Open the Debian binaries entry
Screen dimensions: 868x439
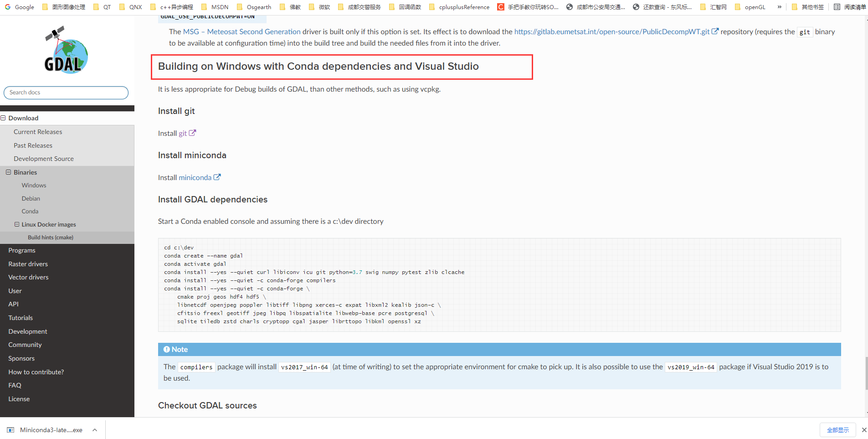tap(31, 199)
